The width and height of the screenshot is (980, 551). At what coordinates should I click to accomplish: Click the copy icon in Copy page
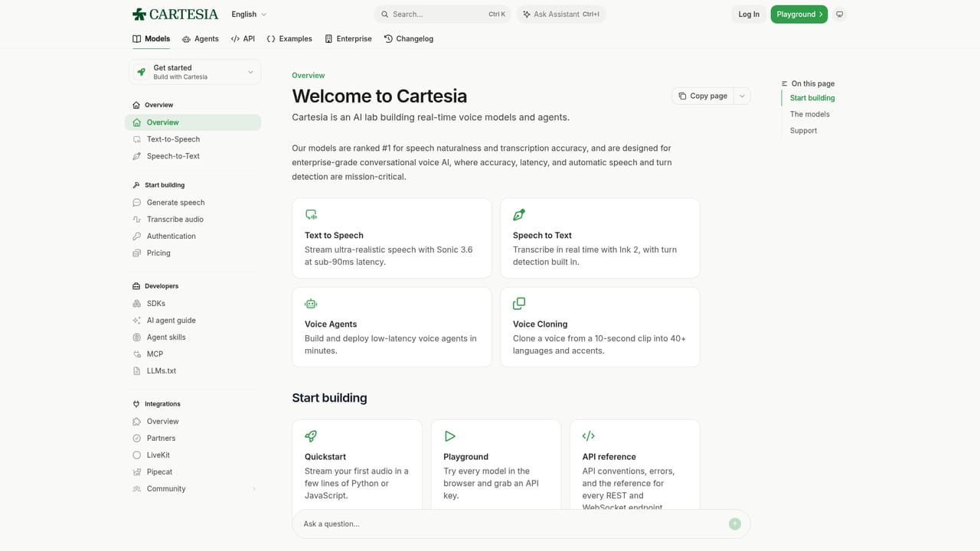tap(682, 96)
